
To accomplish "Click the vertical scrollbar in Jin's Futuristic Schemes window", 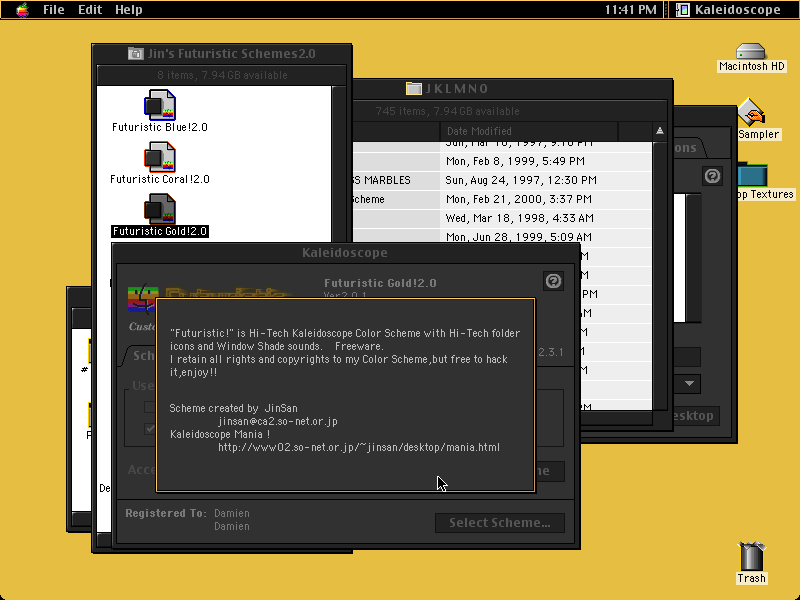I will (x=338, y=164).
